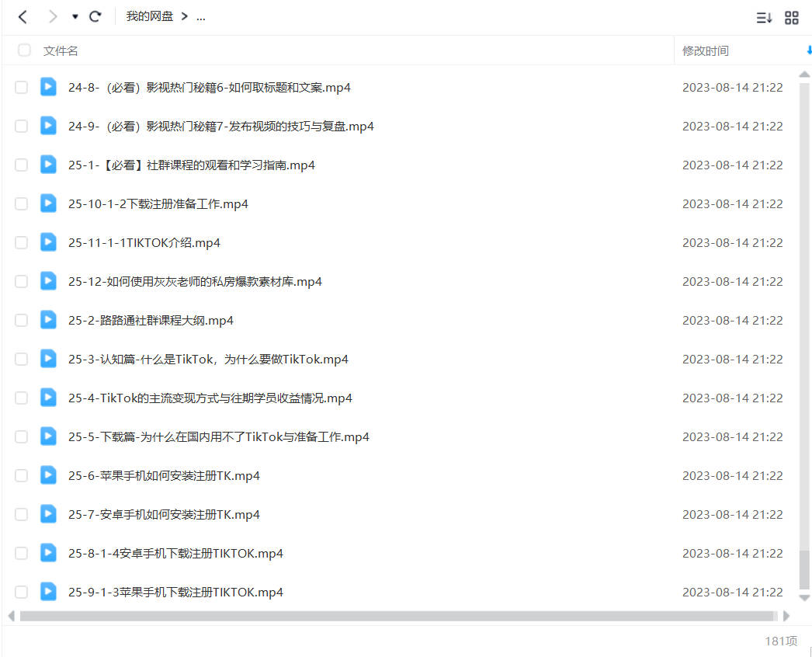Go back with the left arrow
The image size is (812, 657).
tap(23, 17)
